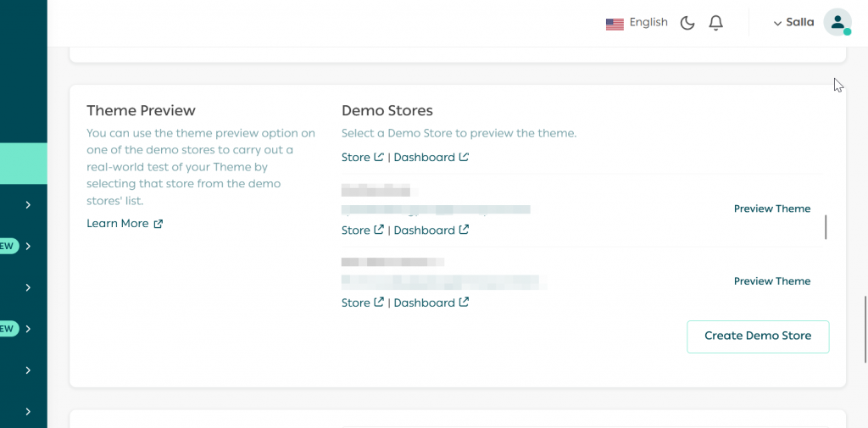
Task: Click external icon beside the bottom Dashboard link
Action: [464, 303]
